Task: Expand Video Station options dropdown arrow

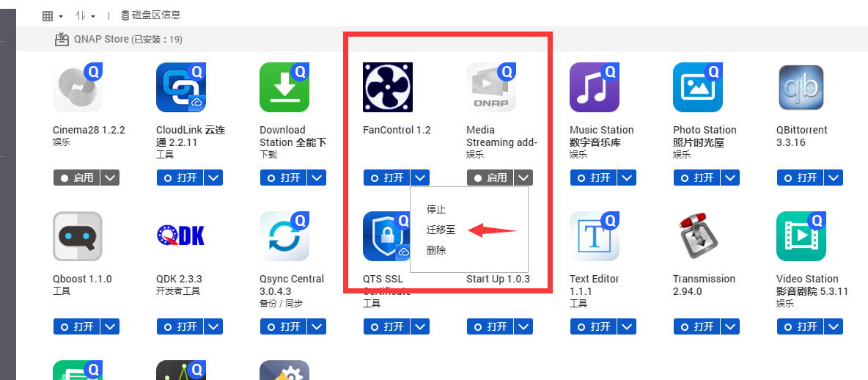Action: (834, 327)
